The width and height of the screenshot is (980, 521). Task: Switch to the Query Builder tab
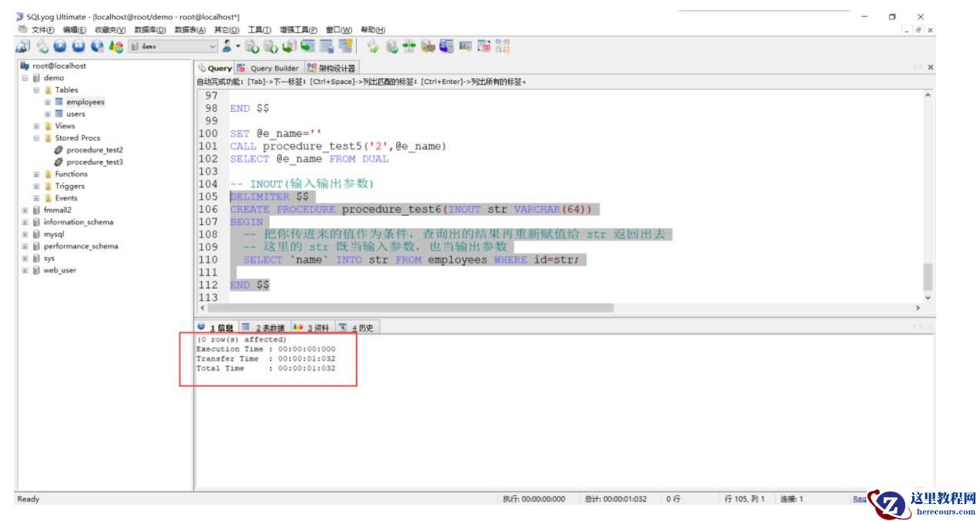point(268,68)
